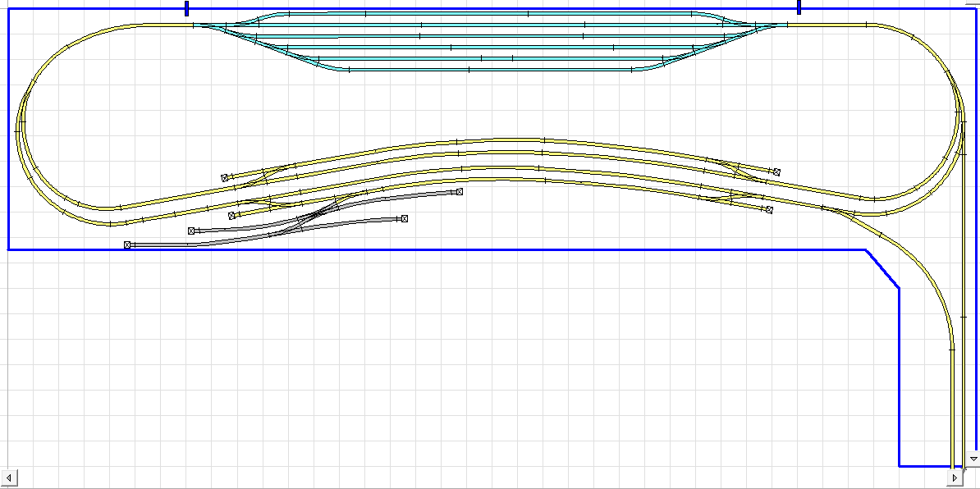Select the buffer stop at the upper gray siding's right end

pyautogui.click(x=460, y=192)
